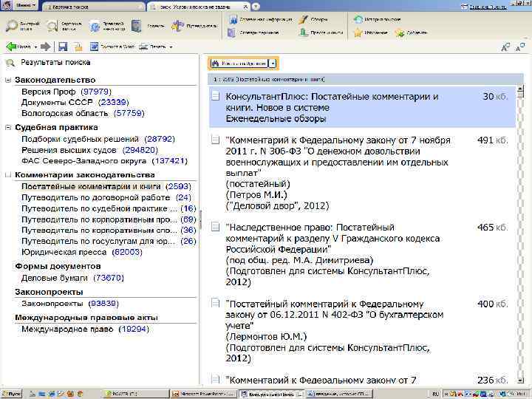Select Юридическая пресса (62003)

[x=82, y=252]
